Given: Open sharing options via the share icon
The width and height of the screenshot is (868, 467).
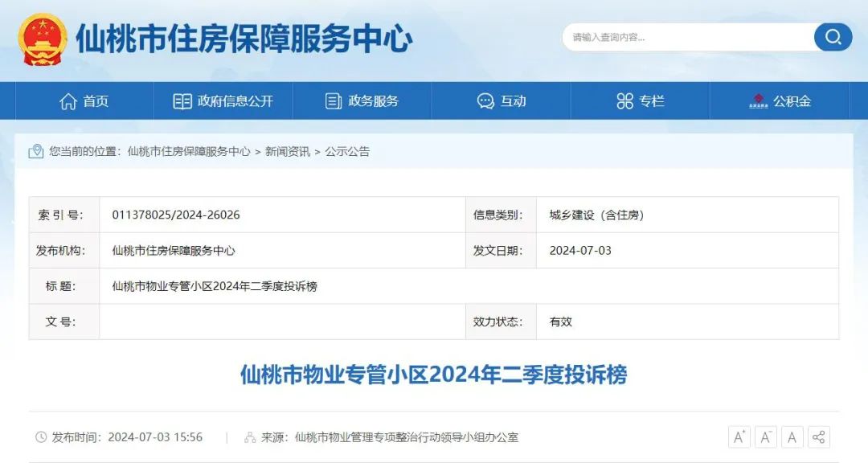Looking at the screenshot, I should pos(818,436).
